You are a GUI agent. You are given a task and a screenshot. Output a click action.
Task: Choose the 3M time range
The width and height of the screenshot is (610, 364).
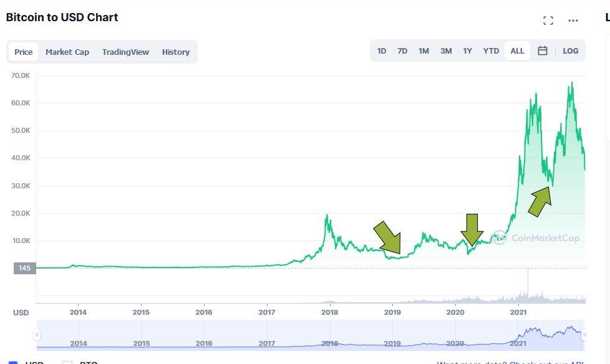(x=446, y=51)
